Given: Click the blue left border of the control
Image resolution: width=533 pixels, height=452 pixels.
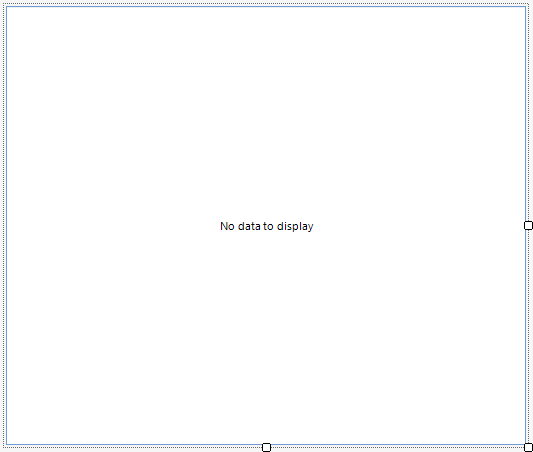Looking at the screenshot, I should tap(6, 225).
